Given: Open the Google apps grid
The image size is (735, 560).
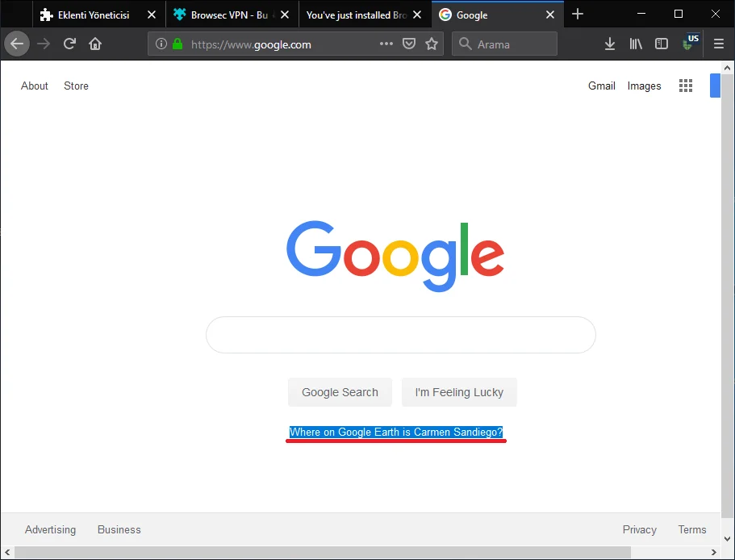Looking at the screenshot, I should coord(686,86).
